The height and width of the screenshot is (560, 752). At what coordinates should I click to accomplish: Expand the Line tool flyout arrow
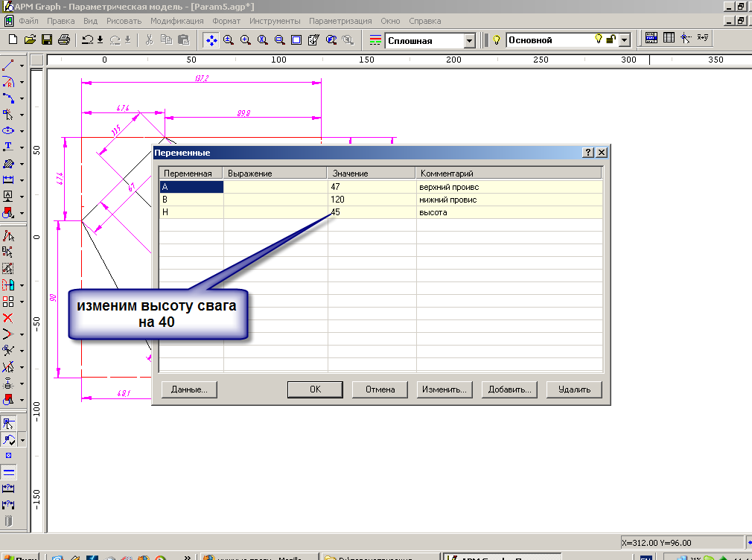22,66
